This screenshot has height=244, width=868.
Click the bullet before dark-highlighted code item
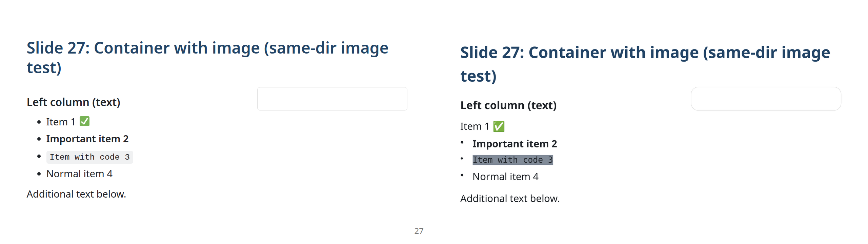(x=462, y=159)
